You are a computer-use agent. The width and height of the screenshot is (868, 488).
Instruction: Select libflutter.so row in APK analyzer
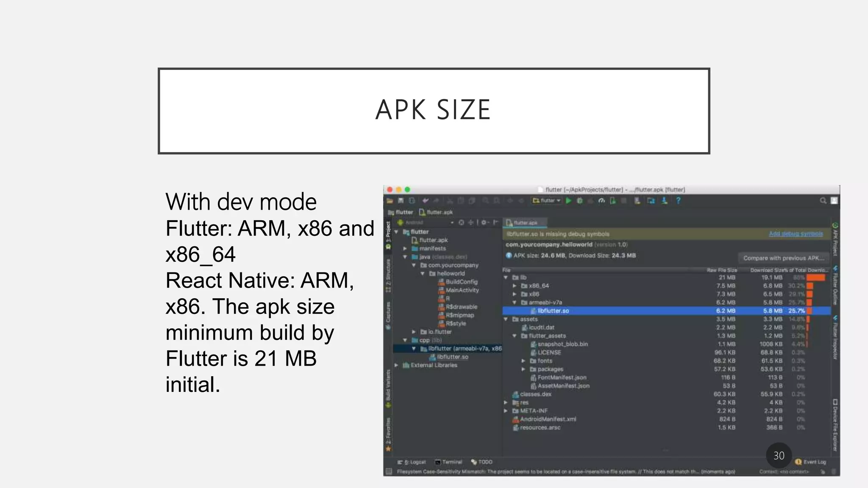click(666, 311)
